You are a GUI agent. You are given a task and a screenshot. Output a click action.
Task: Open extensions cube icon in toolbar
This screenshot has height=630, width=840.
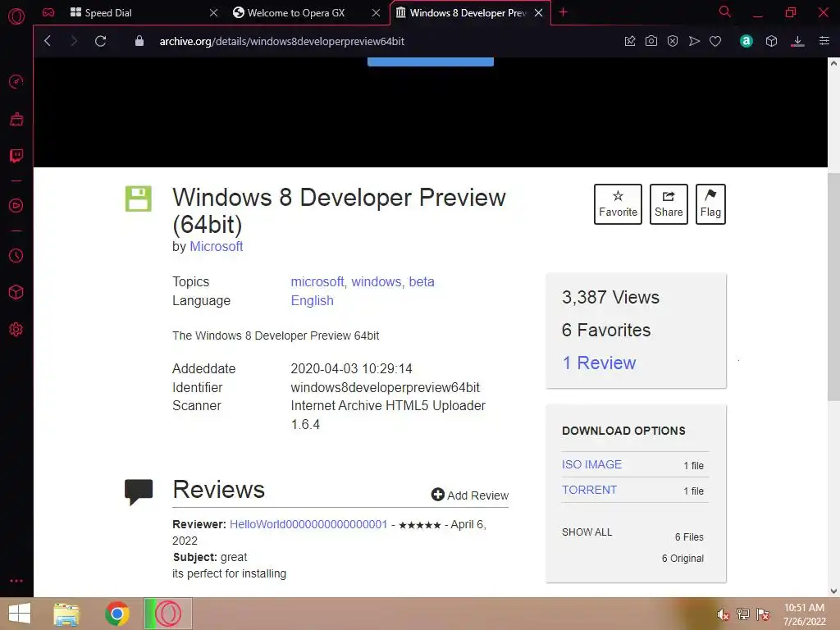tap(771, 41)
